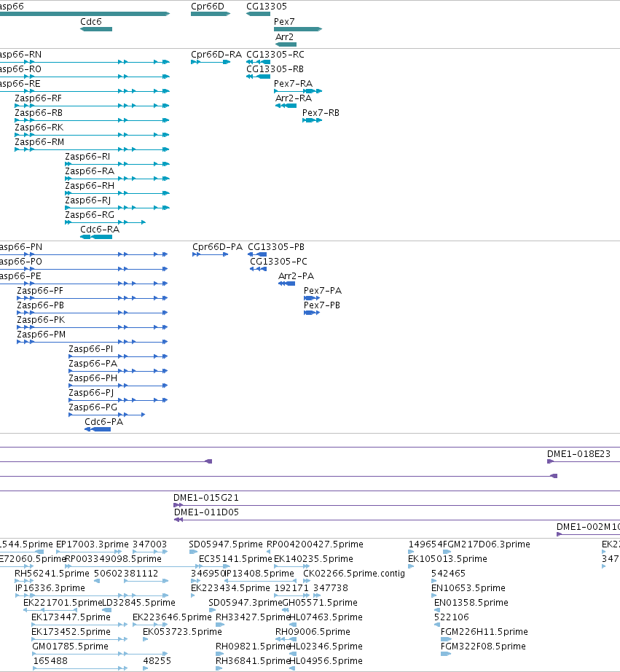The height and width of the screenshot is (672, 620).
Task: Click EST RH36841.5prime
Action: click(x=253, y=661)
